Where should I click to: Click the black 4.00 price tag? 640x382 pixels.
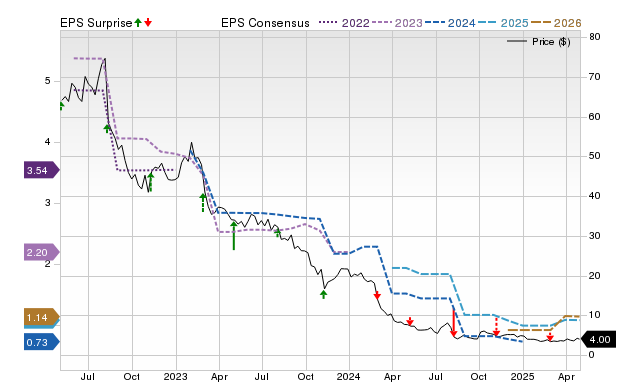click(598, 340)
